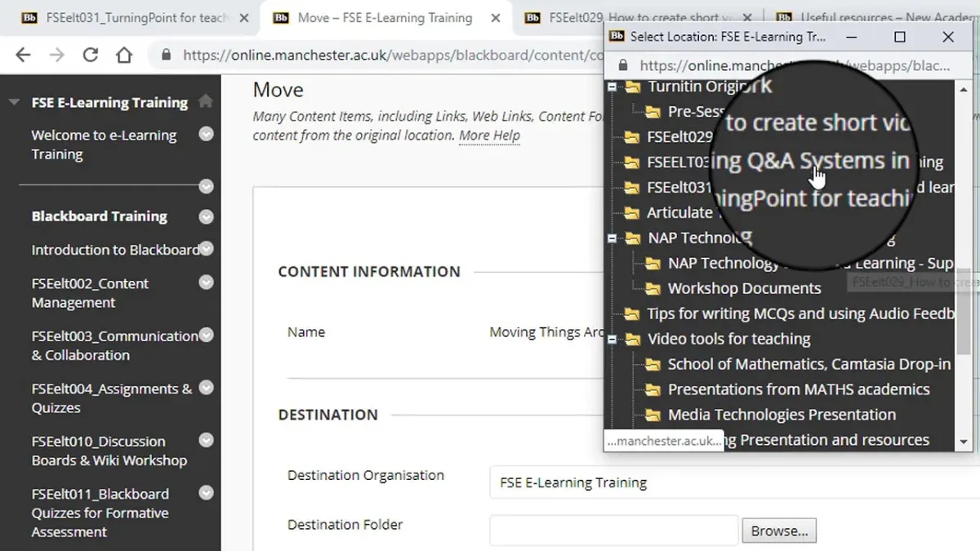This screenshot has width=980, height=551.
Task: Open options chevron for FSEelt002_Content Management
Action: pyautogui.click(x=207, y=282)
